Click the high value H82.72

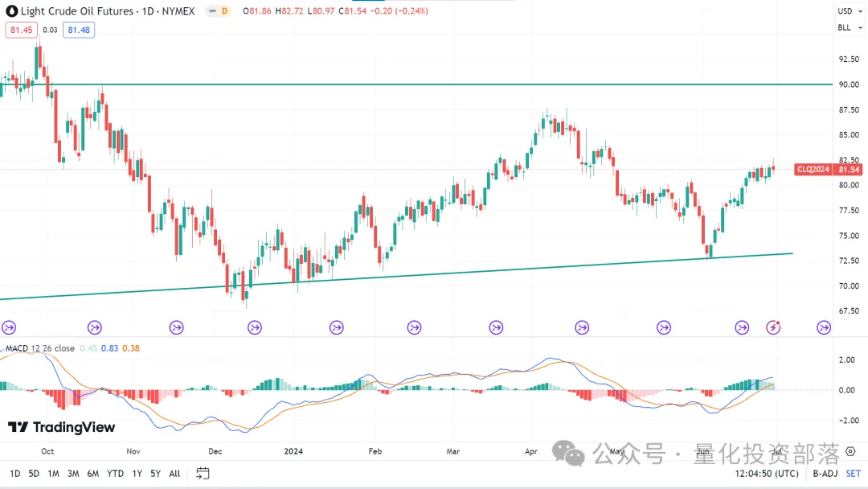289,11
